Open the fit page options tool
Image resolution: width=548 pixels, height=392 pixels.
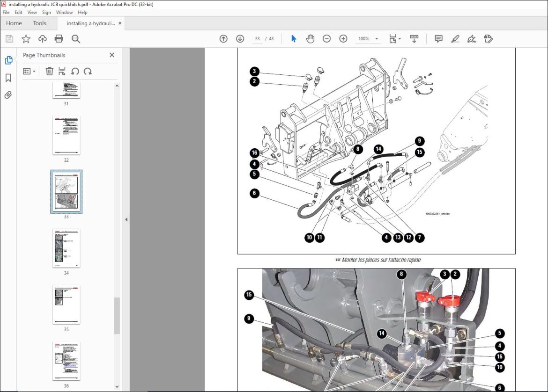[x=394, y=39]
